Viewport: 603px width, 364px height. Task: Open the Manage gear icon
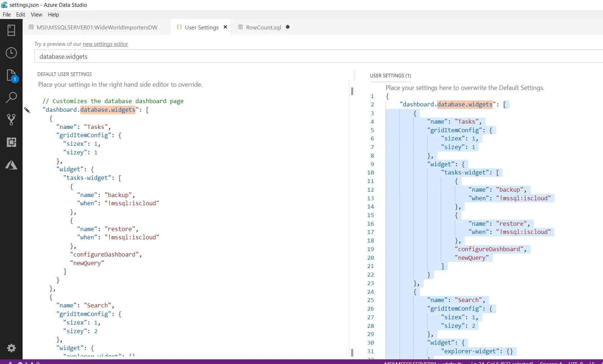(11, 348)
